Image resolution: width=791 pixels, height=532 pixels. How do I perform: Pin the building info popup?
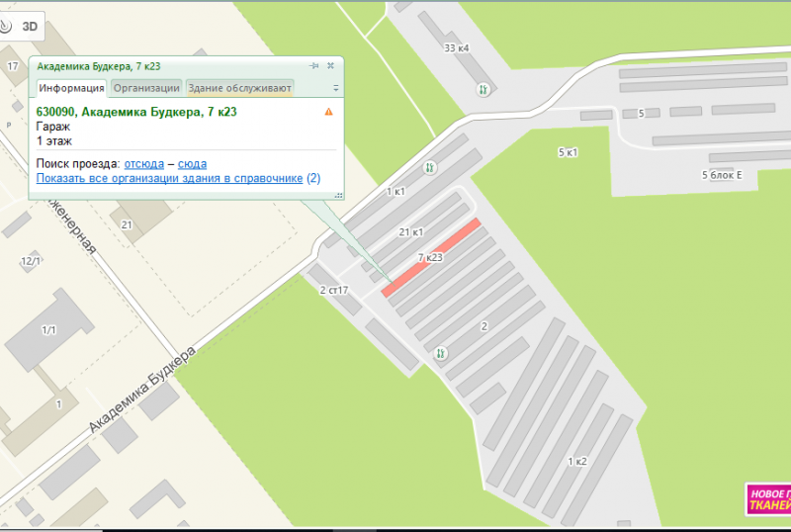pyautogui.click(x=314, y=66)
